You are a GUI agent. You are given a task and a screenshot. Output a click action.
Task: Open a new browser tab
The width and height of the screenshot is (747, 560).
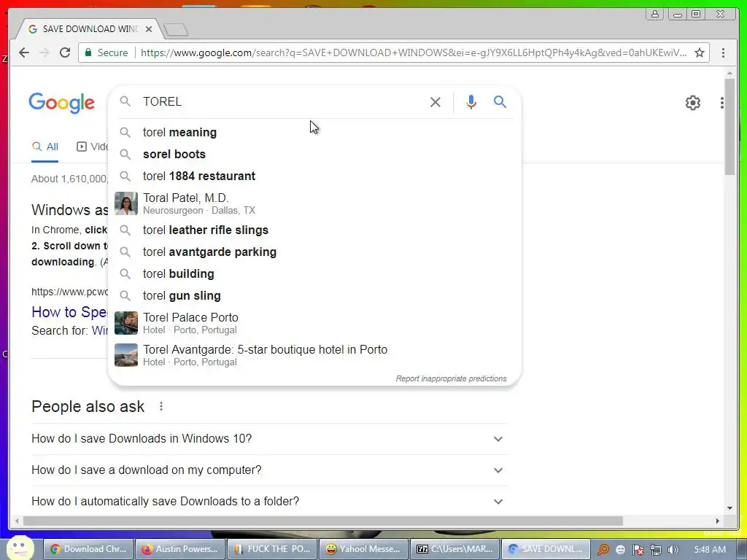pos(176,29)
